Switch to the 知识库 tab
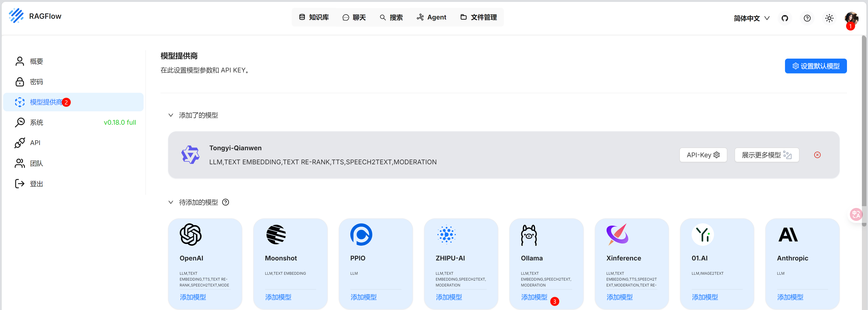Screen dimensions: 868x310 [314, 17]
